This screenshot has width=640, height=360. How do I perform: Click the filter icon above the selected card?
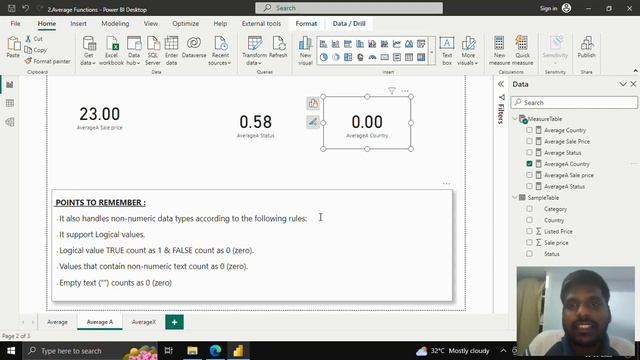coord(391,91)
